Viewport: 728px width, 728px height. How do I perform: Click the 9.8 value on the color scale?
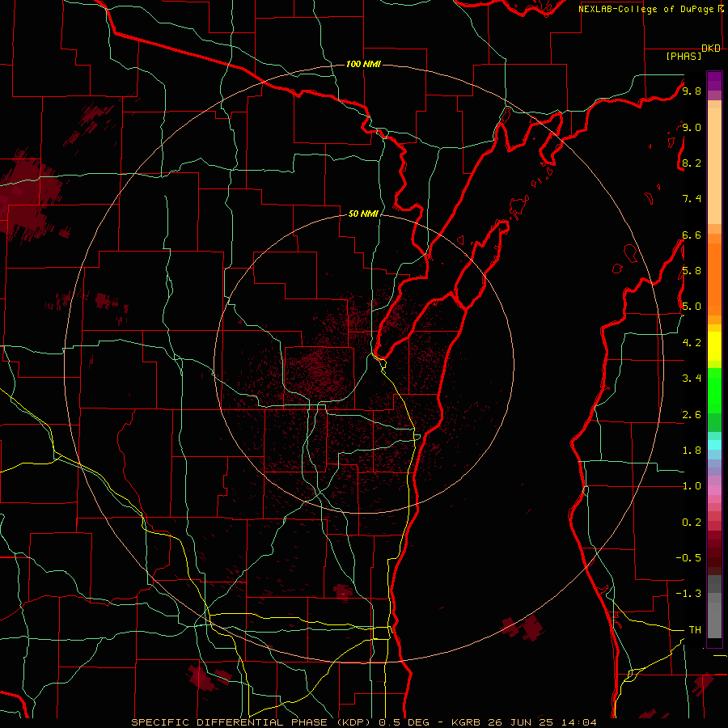[692, 91]
